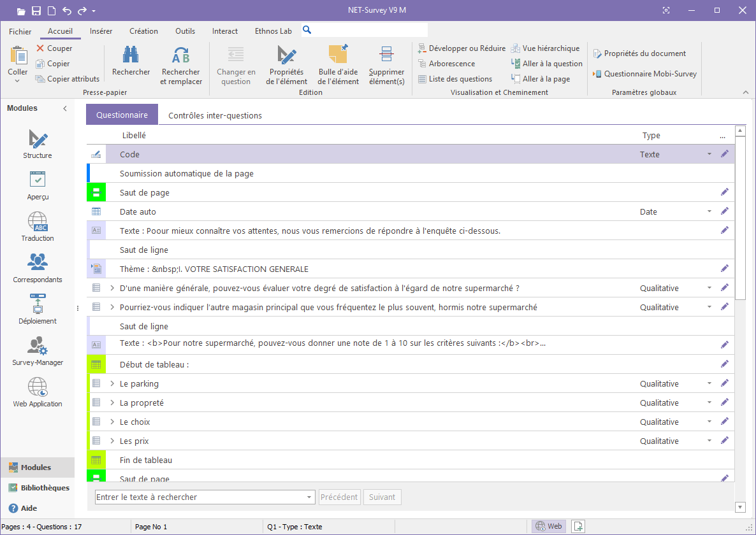The image size is (756, 535).
Task: Open the Fichier menu
Action: (x=20, y=31)
